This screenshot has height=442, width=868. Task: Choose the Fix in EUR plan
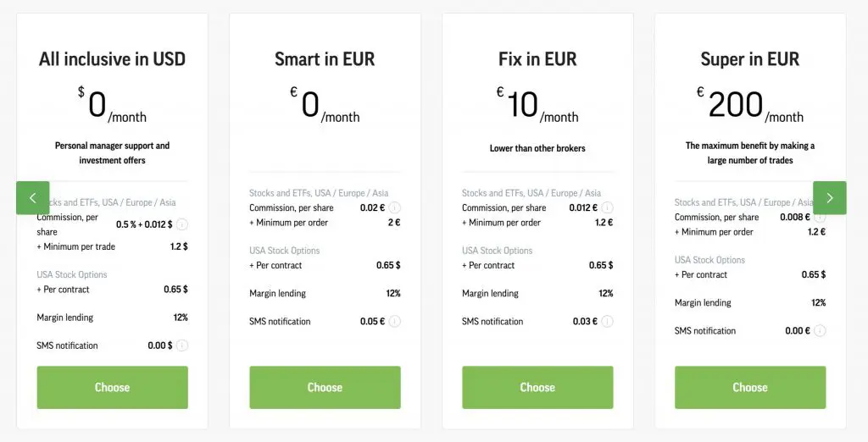coord(537,387)
